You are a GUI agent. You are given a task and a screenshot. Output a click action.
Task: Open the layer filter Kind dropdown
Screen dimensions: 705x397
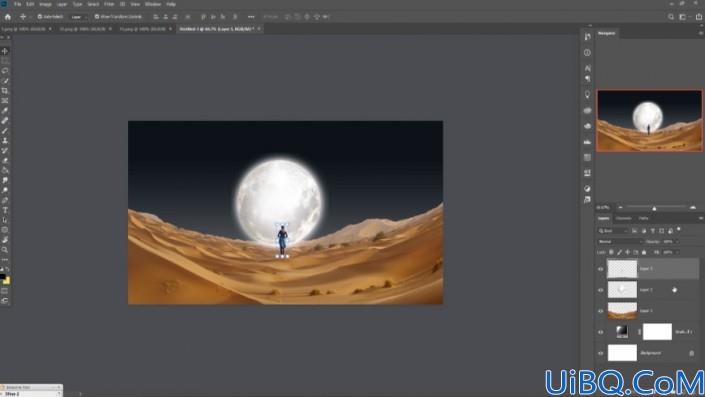613,231
